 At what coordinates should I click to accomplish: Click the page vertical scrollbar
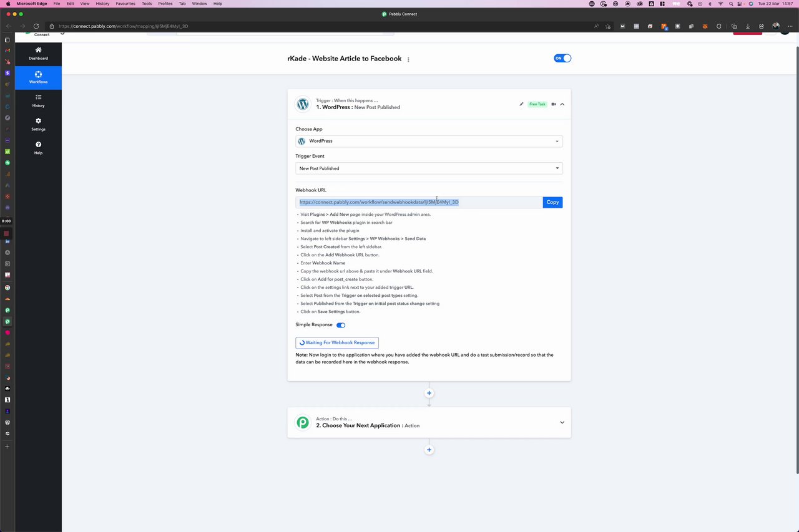[x=796, y=259]
